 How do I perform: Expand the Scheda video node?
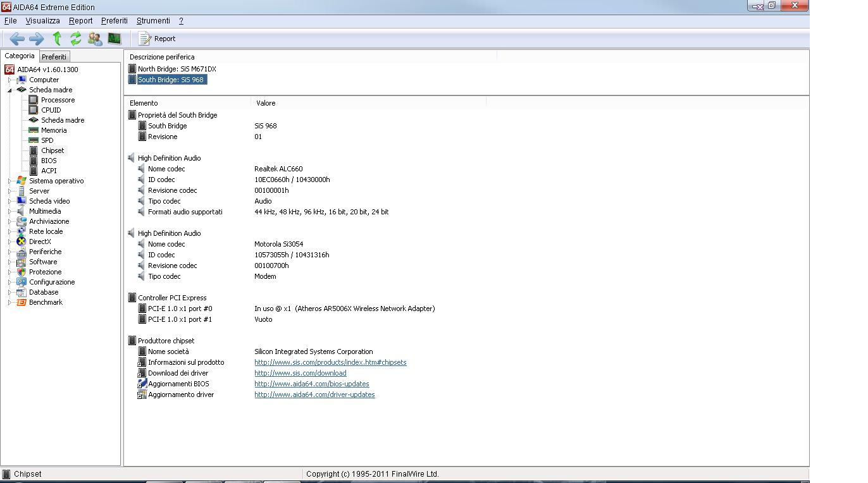click(10, 201)
